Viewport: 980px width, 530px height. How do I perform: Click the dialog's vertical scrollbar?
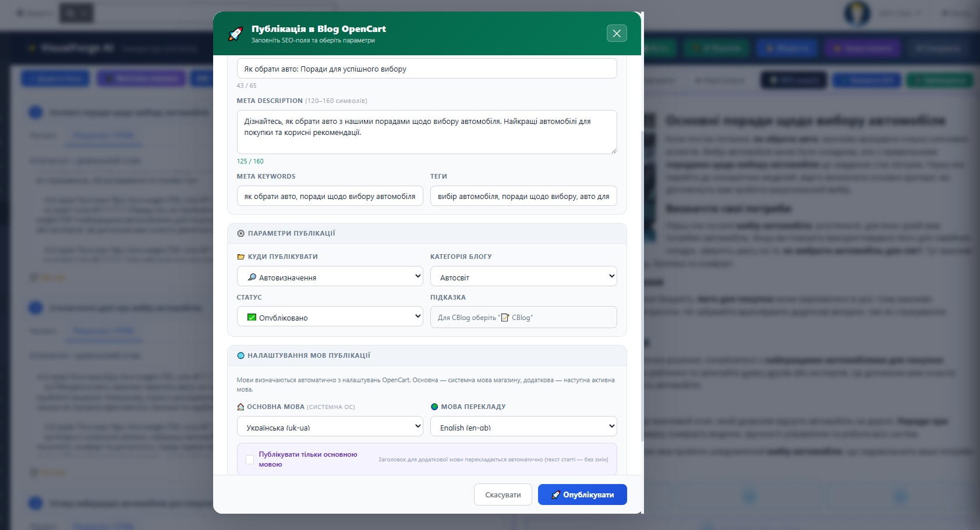point(642,285)
